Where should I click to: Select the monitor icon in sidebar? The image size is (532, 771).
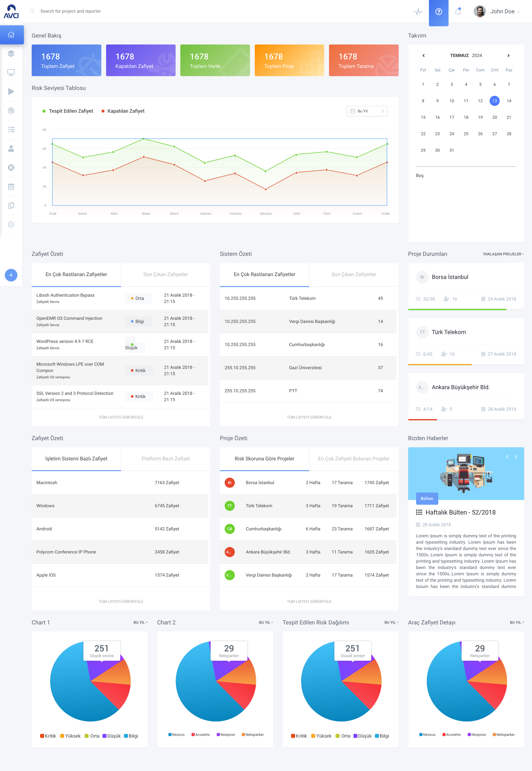pos(11,72)
